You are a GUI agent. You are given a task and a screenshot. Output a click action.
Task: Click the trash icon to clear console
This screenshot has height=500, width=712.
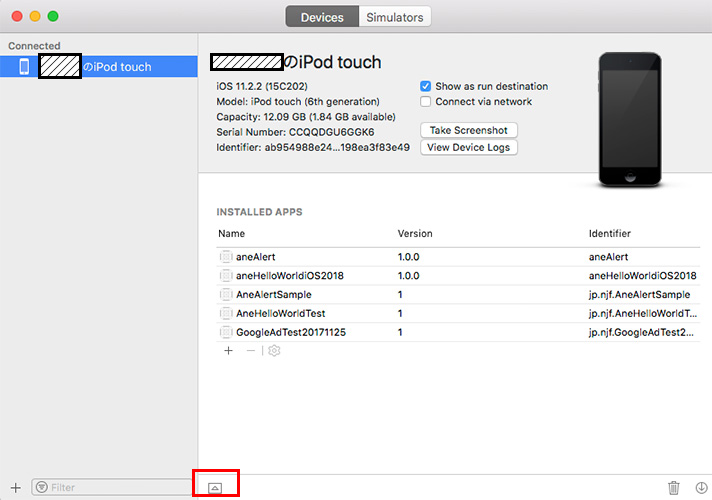click(x=674, y=488)
